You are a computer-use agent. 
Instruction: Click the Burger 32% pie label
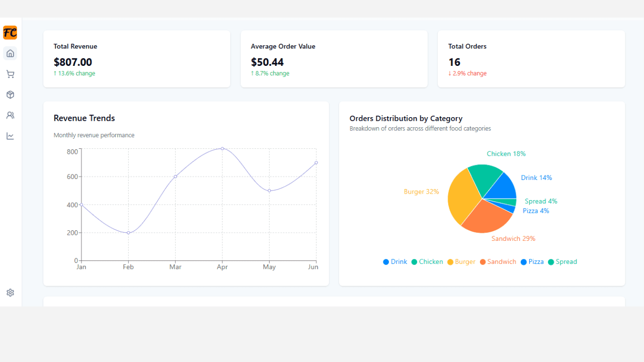tap(422, 192)
